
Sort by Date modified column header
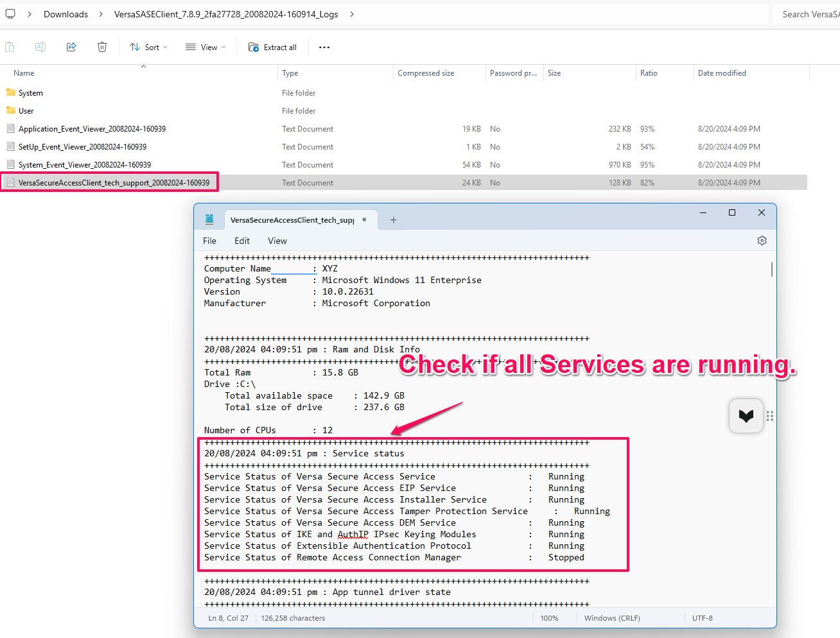tap(751, 73)
